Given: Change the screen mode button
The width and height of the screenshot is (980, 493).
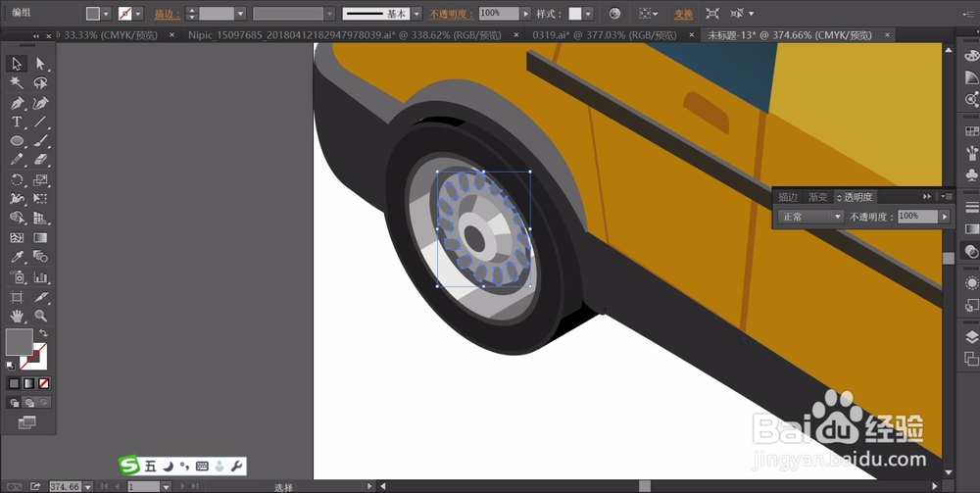Looking at the screenshot, I should coord(26,423).
